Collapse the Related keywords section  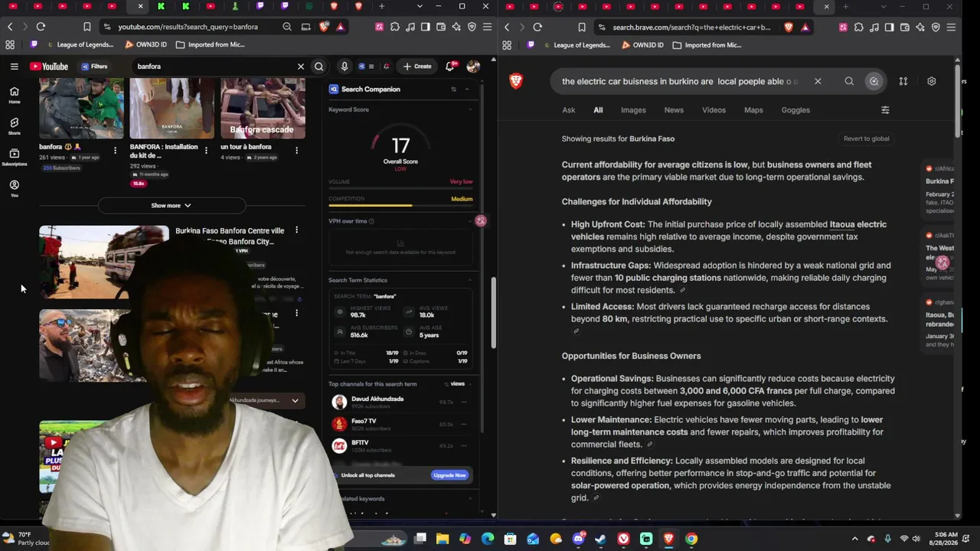coord(470,499)
